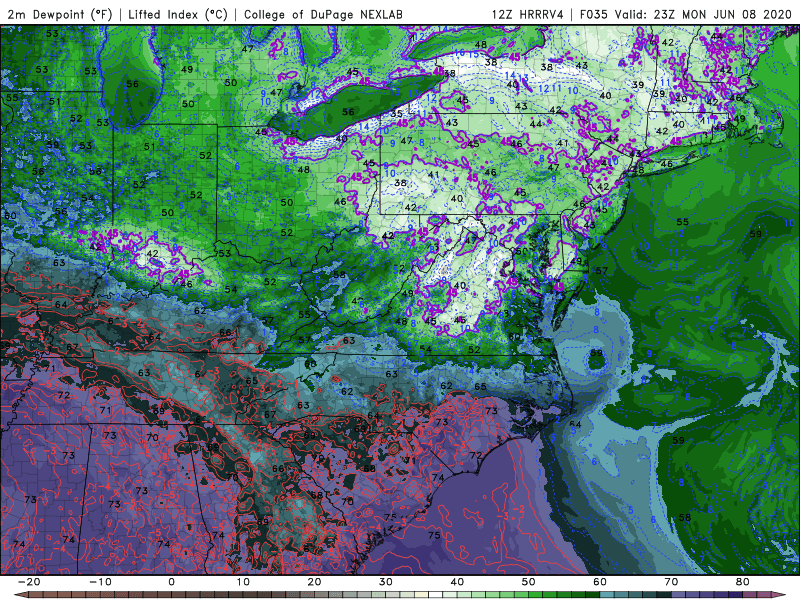Click the "2m Dewpoint (°F)" title text
Image resolution: width=800 pixels, height=600 pixels.
59,14
